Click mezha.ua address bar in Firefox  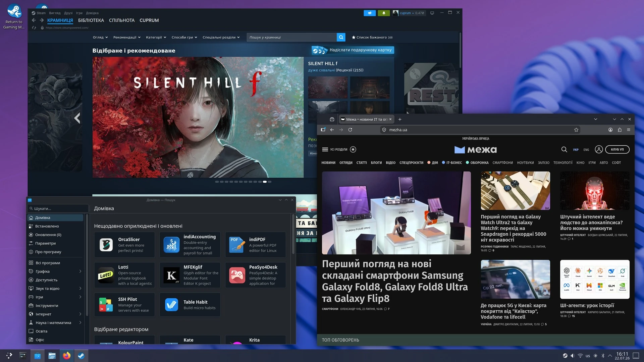(480, 130)
